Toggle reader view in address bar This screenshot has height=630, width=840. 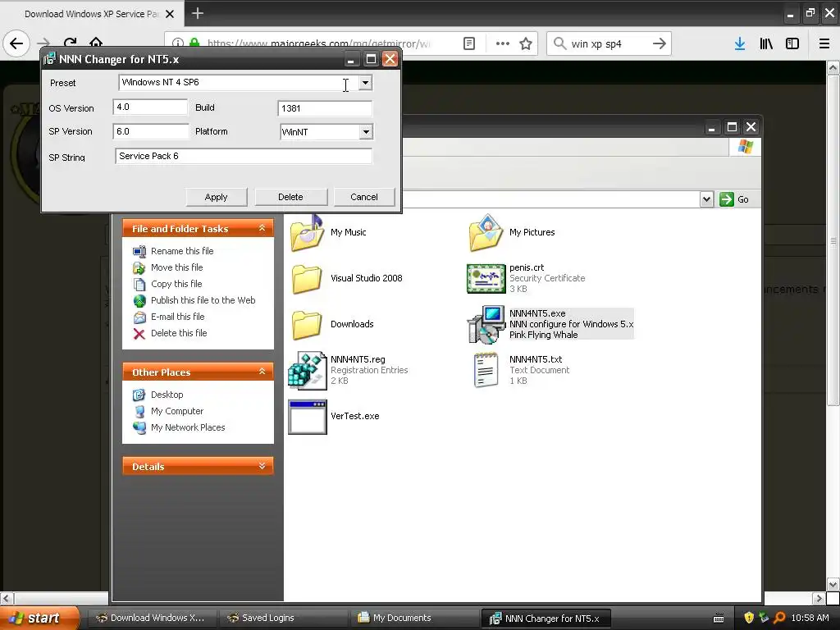point(469,43)
